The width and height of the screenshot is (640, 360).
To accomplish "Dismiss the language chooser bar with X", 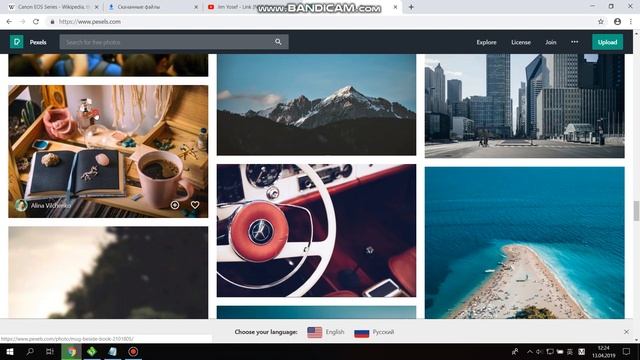I will tap(627, 332).
